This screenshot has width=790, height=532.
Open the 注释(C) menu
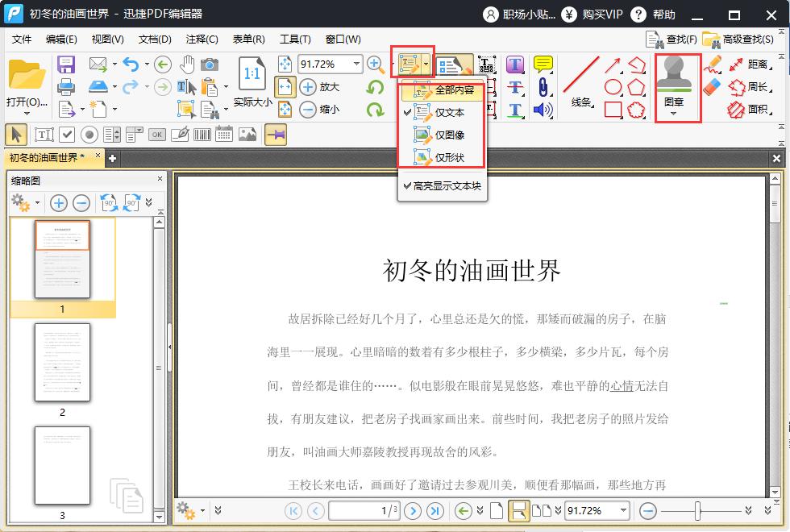(202, 39)
